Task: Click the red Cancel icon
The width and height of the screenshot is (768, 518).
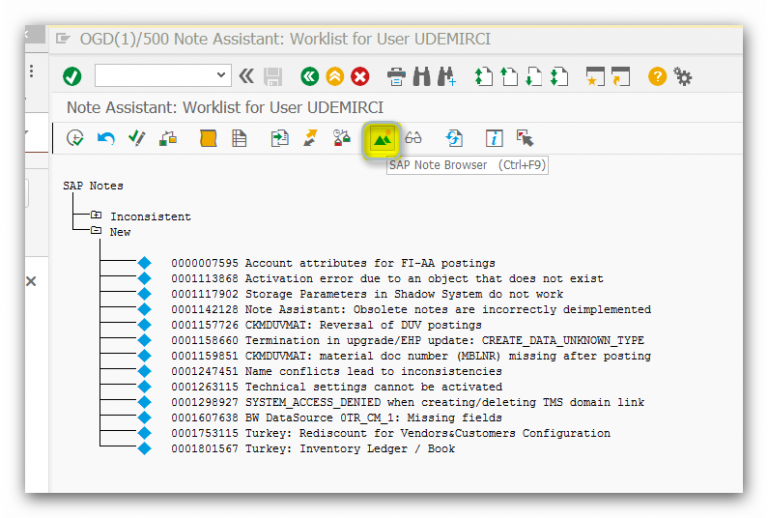Action: [x=360, y=77]
